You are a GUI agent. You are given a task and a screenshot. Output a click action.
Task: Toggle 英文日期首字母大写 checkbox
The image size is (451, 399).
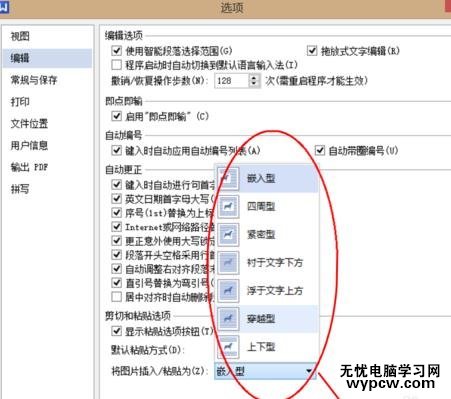(116, 199)
